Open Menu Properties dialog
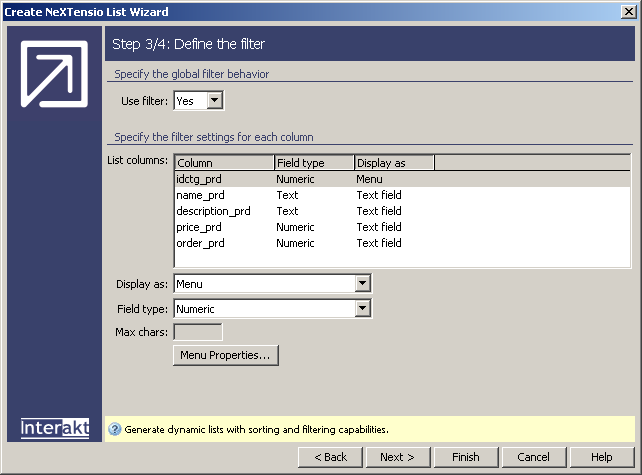Image resolution: width=642 pixels, height=475 pixels. (x=225, y=355)
